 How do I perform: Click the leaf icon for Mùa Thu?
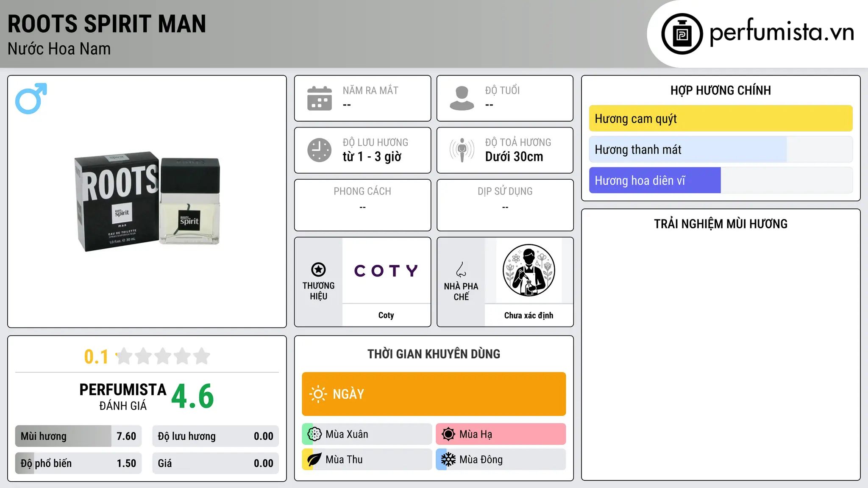coord(314,460)
